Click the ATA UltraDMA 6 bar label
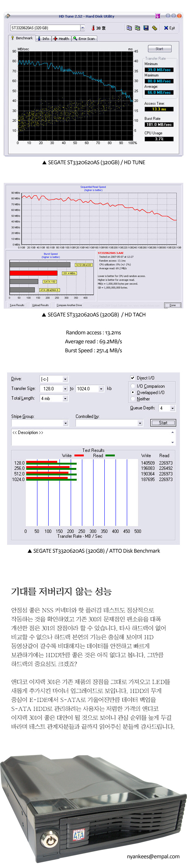This screenshot has width=187, height=868. [49, 290]
